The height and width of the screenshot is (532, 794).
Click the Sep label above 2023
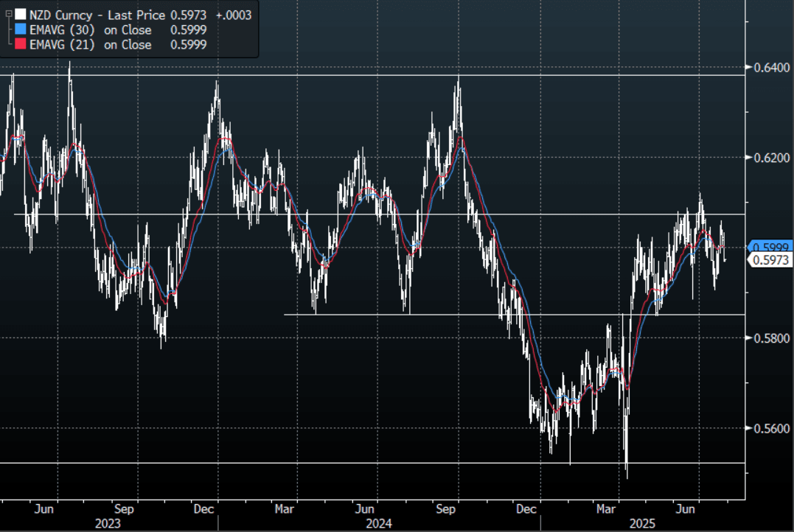(x=124, y=508)
